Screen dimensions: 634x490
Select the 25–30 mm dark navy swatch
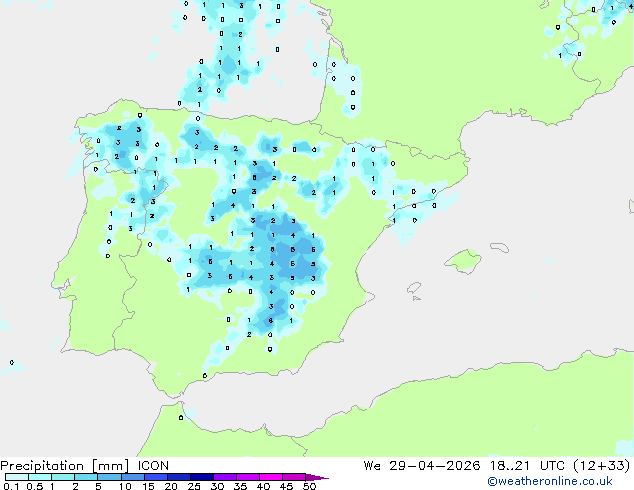tap(202, 477)
